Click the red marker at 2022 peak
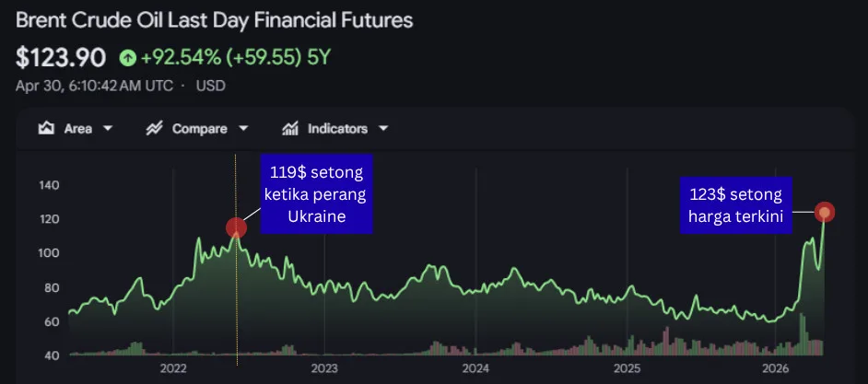Viewport: 868px width, 384px height. click(x=236, y=227)
